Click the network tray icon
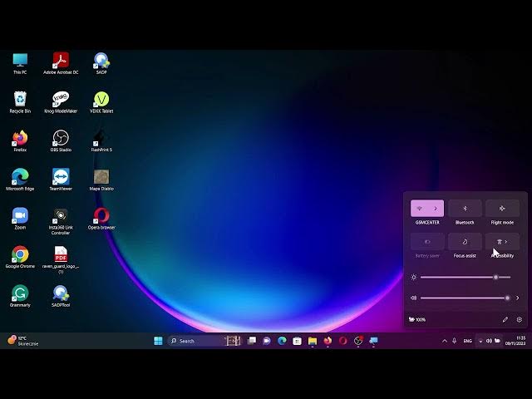This screenshot has height=399, width=532. pyautogui.click(x=480, y=341)
